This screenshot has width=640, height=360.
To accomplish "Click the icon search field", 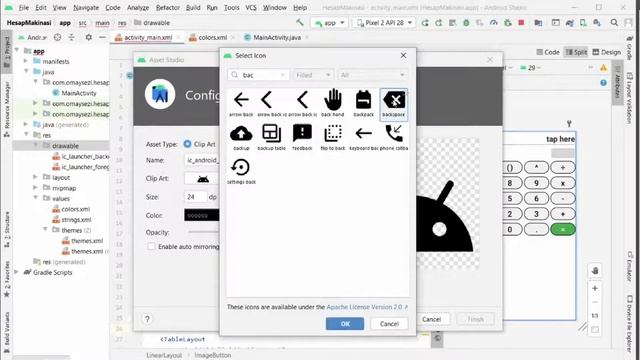I will (x=259, y=75).
